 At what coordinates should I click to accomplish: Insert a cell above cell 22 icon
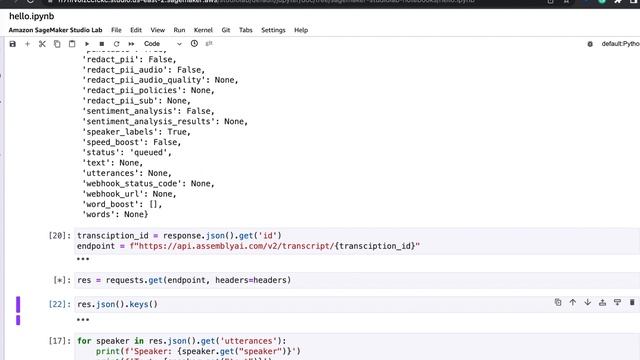(602, 302)
